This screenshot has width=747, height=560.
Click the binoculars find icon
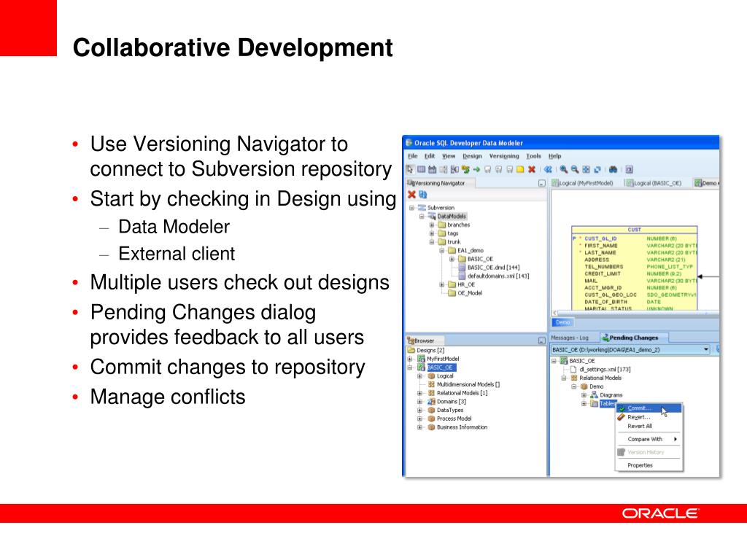tap(613, 169)
